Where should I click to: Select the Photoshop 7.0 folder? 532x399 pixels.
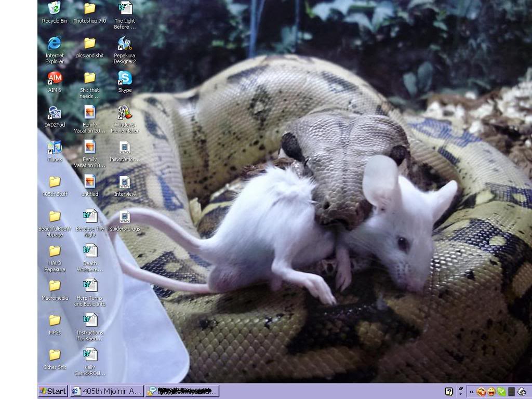(89, 12)
